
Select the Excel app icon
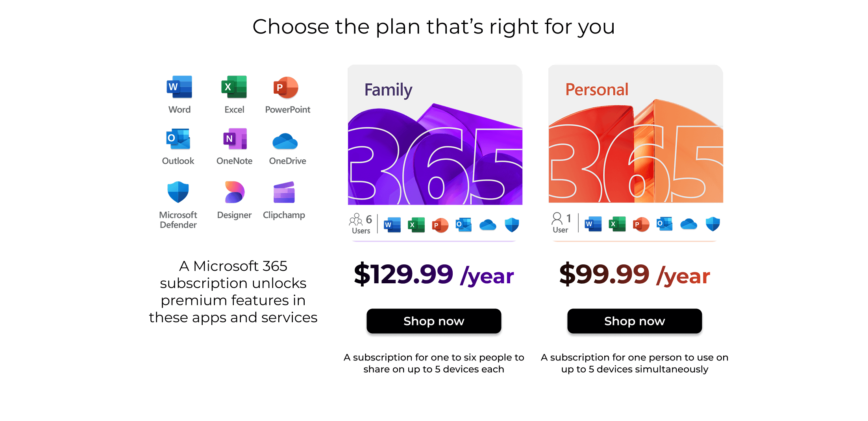click(x=234, y=87)
